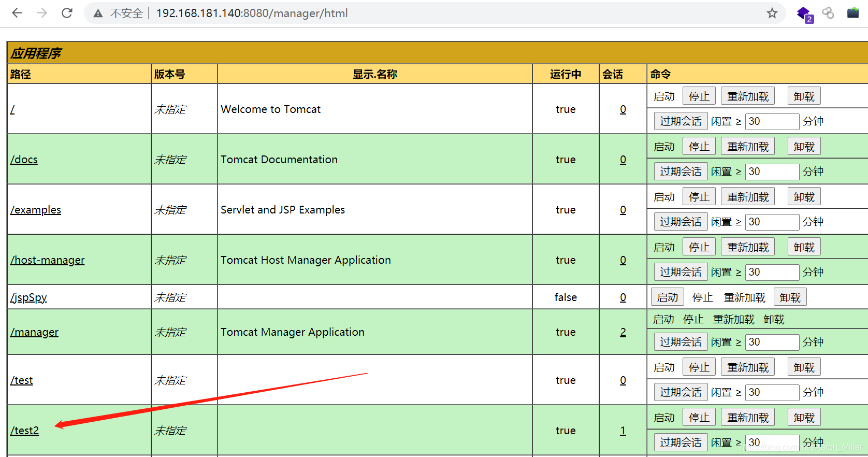
Task: Reload the root / application
Action: (x=748, y=96)
